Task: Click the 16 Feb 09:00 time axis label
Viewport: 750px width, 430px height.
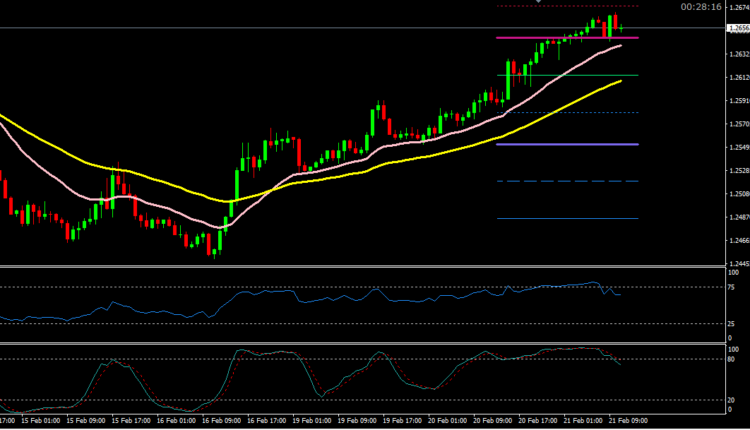Action: [223, 422]
